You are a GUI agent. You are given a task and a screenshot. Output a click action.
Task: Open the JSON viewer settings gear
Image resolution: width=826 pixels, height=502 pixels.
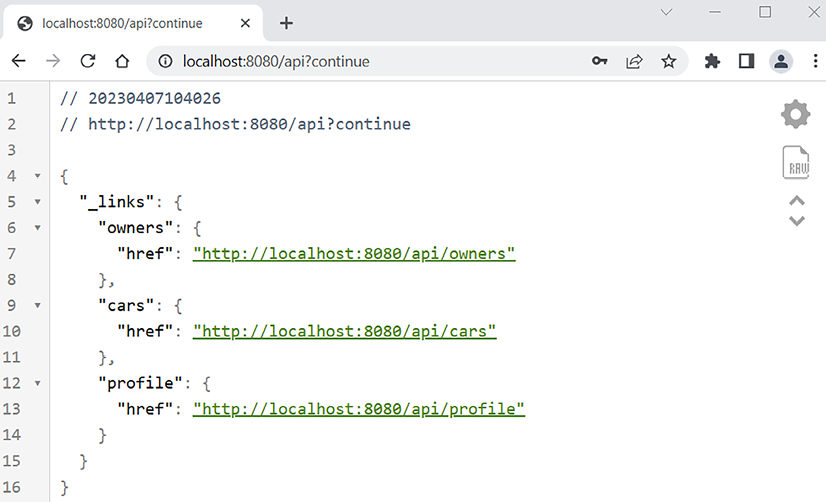click(x=795, y=114)
